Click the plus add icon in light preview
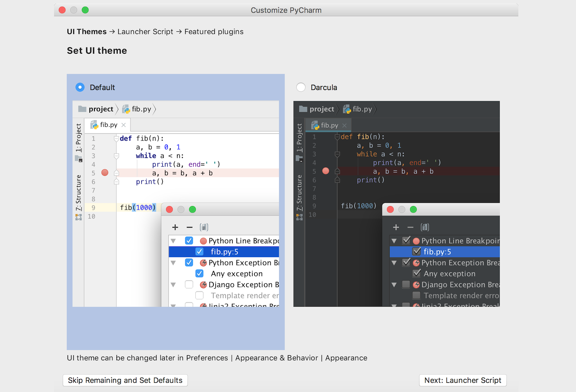The image size is (576, 392). tap(175, 227)
